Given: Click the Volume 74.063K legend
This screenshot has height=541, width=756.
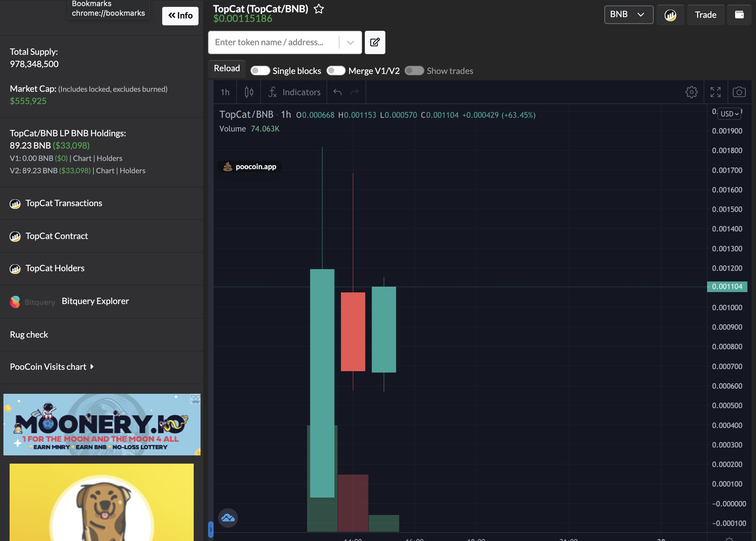Looking at the screenshot, I should click(x=249, y=129).
